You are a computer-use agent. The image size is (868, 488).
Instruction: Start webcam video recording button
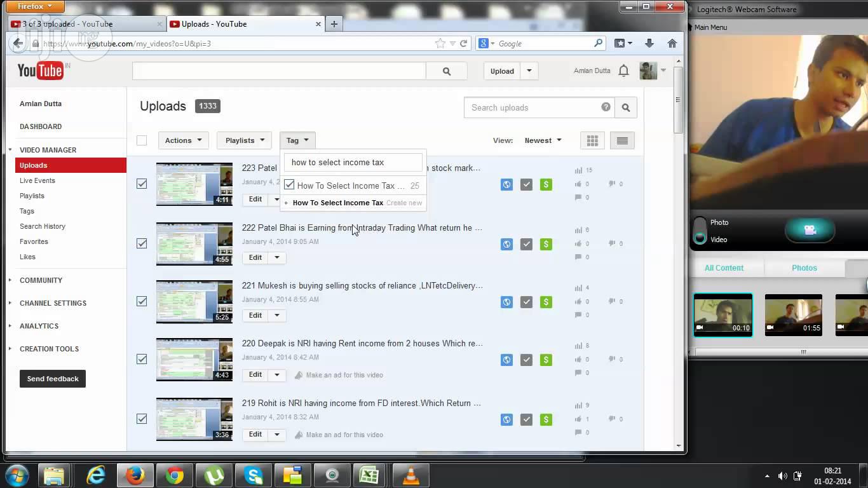pos(810,230)
